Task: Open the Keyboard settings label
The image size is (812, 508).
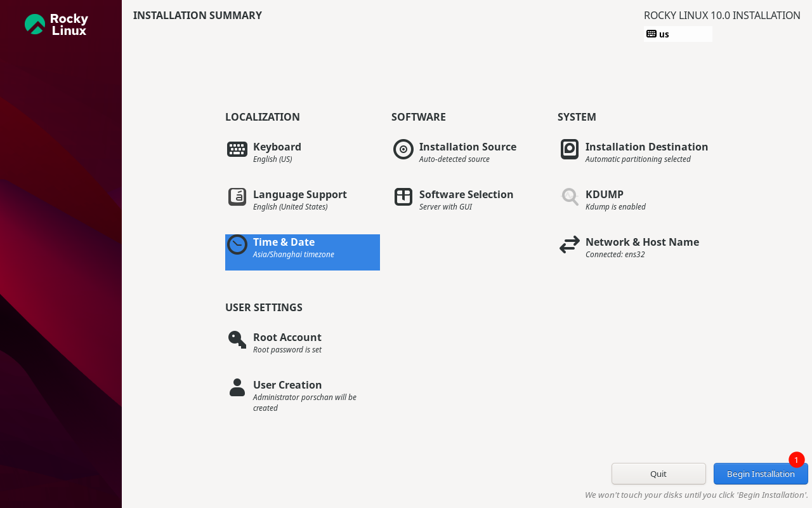Action: click(x=277, y=147)
